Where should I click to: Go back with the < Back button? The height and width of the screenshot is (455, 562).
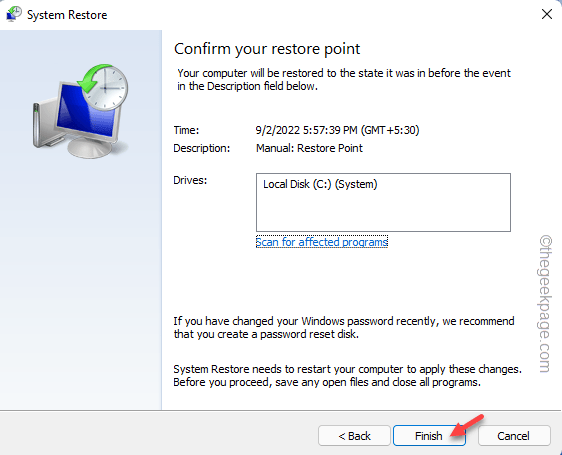354,436
